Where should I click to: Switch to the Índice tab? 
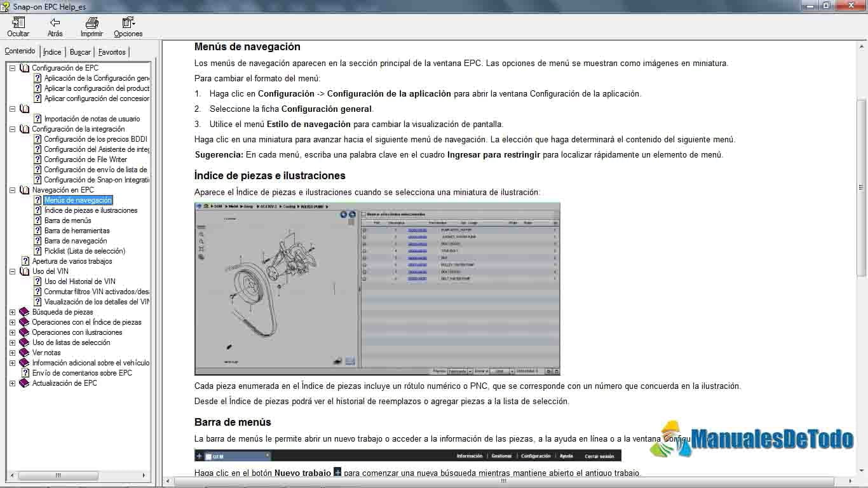[52, 52]
